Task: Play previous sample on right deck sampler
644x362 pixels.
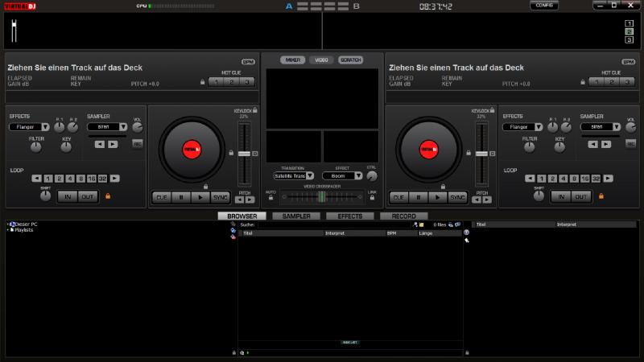Action: pyautogui.click(x=592, y=145)
